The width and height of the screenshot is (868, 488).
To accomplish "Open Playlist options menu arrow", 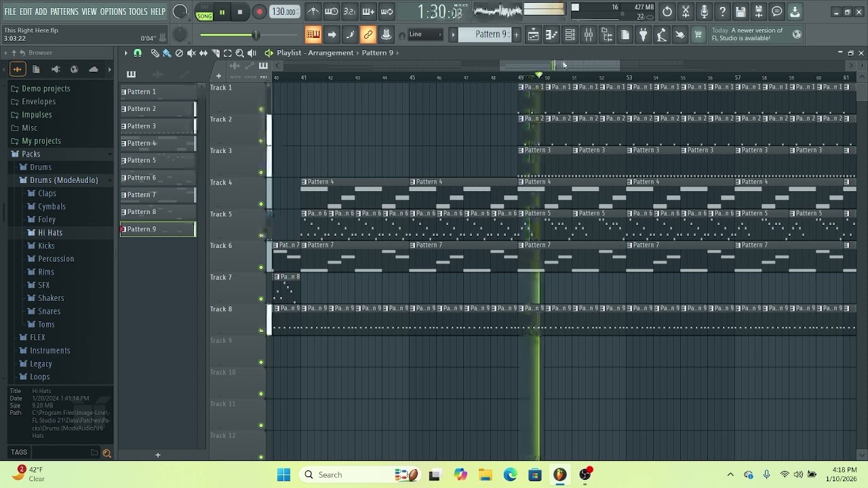I will 125,53.
